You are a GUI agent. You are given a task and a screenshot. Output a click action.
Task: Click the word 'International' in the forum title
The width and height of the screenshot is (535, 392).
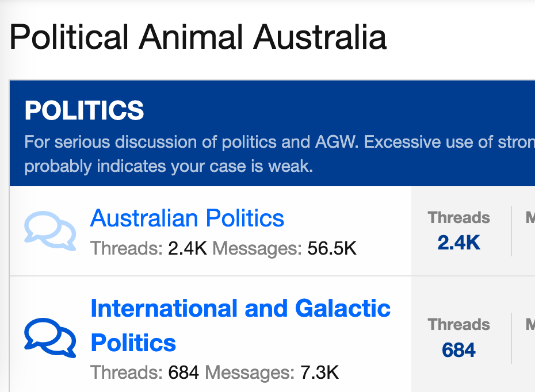tap(164, 309)
